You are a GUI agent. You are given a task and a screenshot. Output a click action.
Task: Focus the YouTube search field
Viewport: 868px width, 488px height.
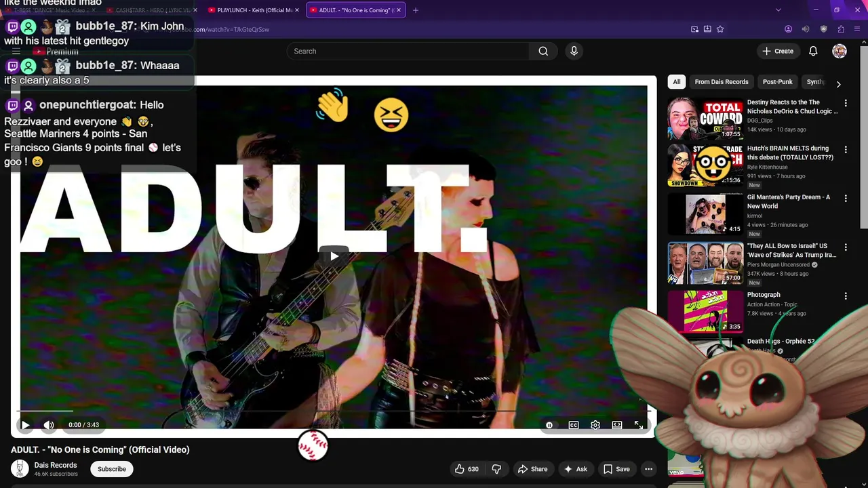[408, 51]
